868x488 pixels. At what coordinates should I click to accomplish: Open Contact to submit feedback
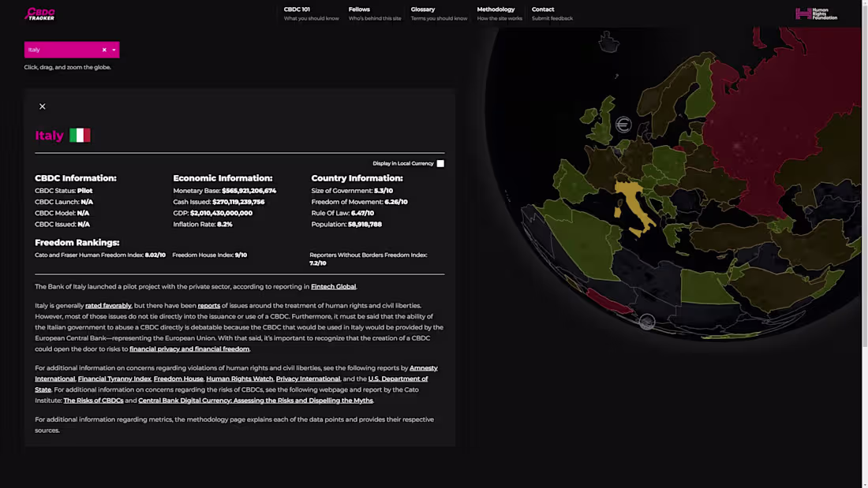[543, 9]
